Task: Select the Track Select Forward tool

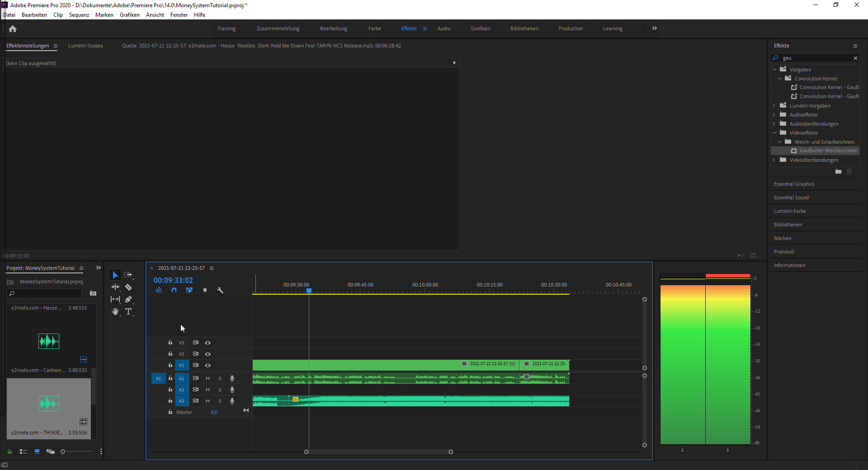Action: pyautogui.click(x=128, y=275)
